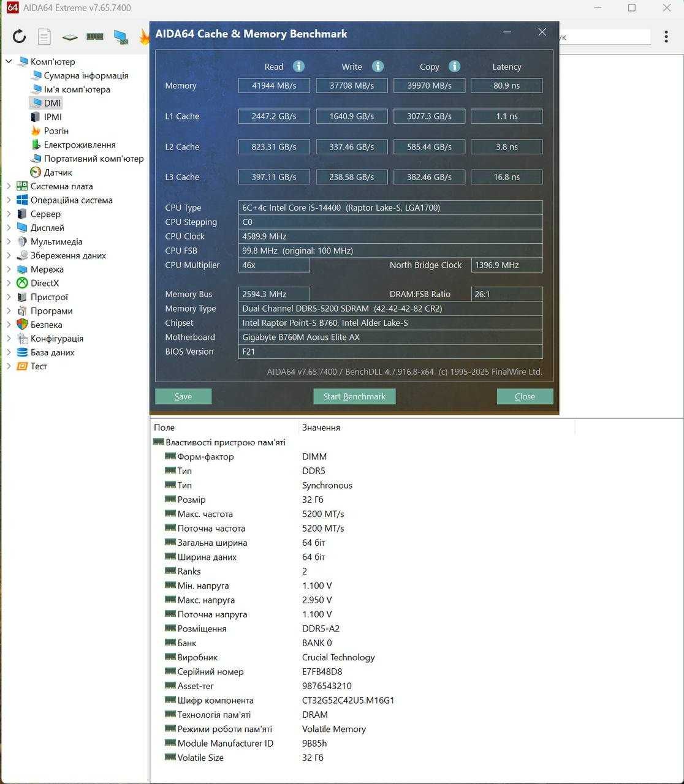The image size is (684, 784).
Task: Expand the Дисплей node chevron
Action: (x=9, y=228)
